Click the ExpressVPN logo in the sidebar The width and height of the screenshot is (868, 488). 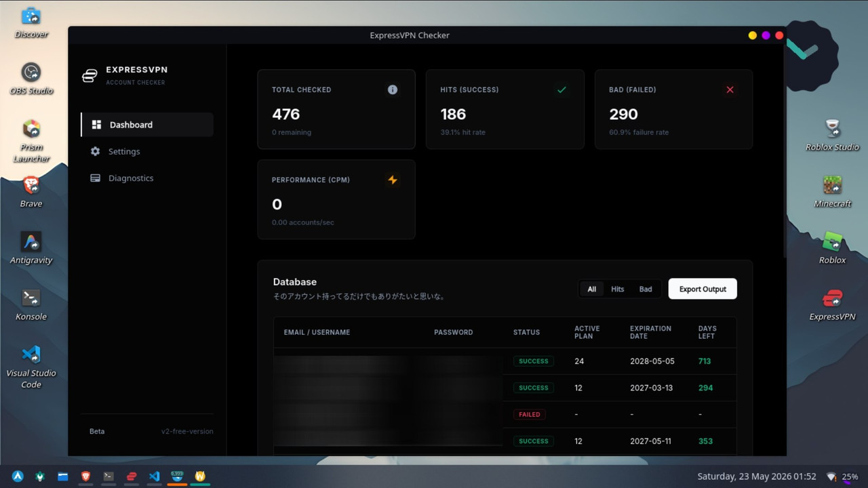(x=90, y=75)
